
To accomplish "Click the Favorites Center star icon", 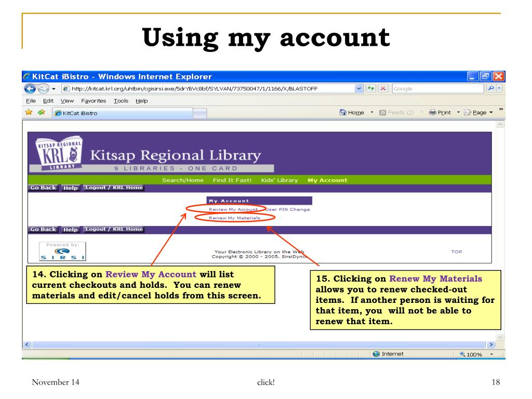I will pos(29,112).
